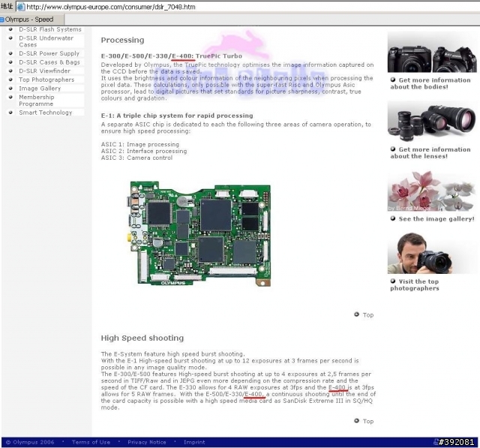Screen dimensions: 480x448
Task: Click the Olympus circuit board image
Action: (x=199, y=233)
